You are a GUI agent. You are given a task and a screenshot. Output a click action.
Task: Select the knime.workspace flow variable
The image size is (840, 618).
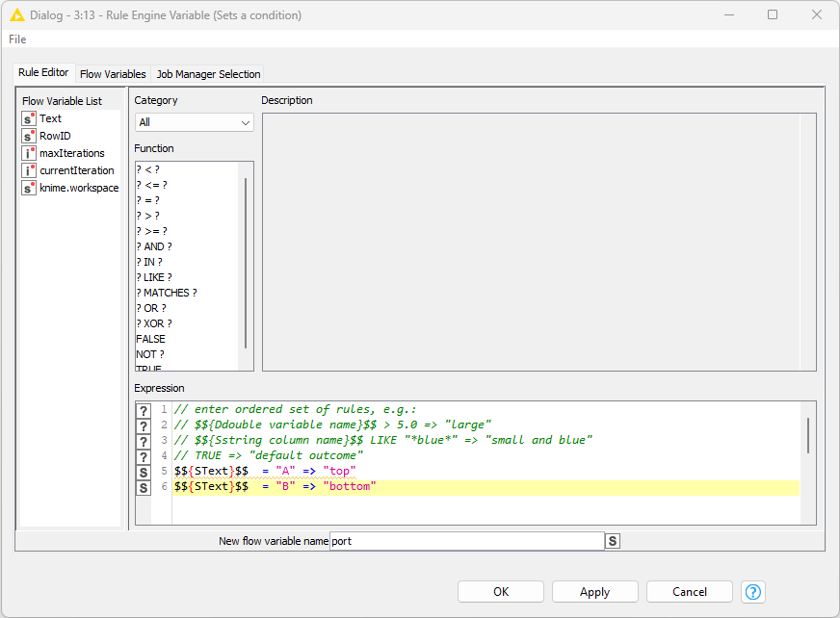(79, 188)
